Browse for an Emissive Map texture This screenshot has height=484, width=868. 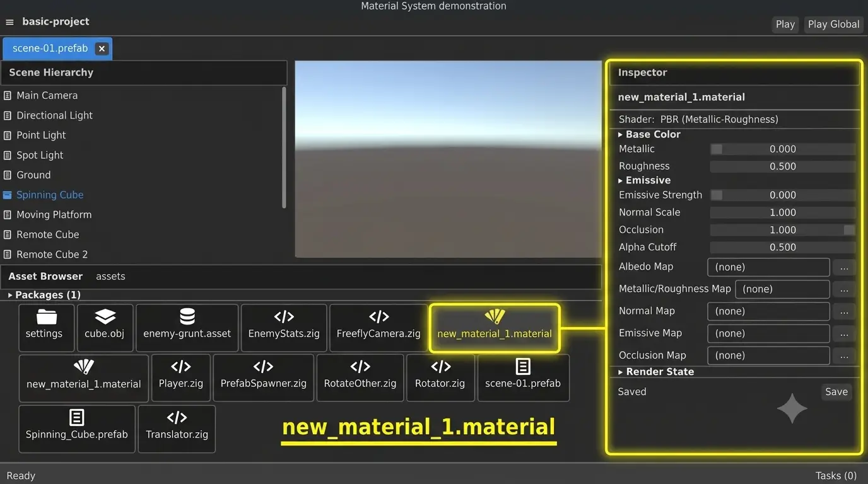coord(844,333)
